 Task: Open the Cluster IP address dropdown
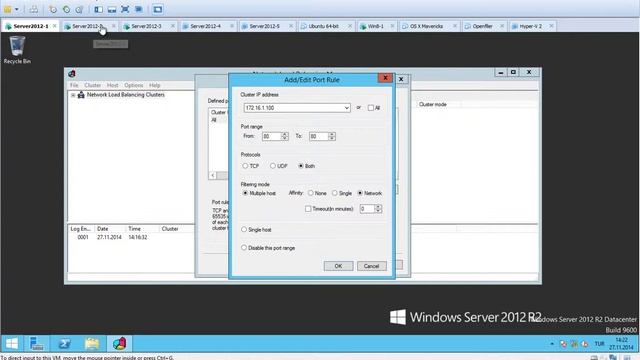(x=346, y=108)
